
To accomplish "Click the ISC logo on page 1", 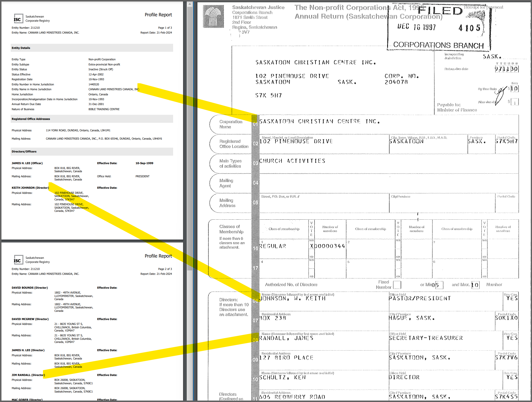I will pyautogui.click(x=18, y=19).
